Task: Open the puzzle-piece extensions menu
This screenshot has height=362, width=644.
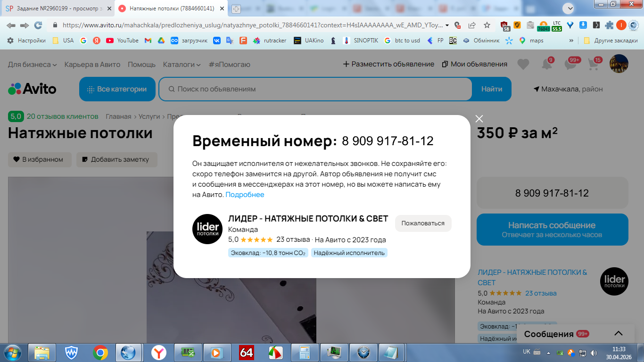Action: click(609, 25)
